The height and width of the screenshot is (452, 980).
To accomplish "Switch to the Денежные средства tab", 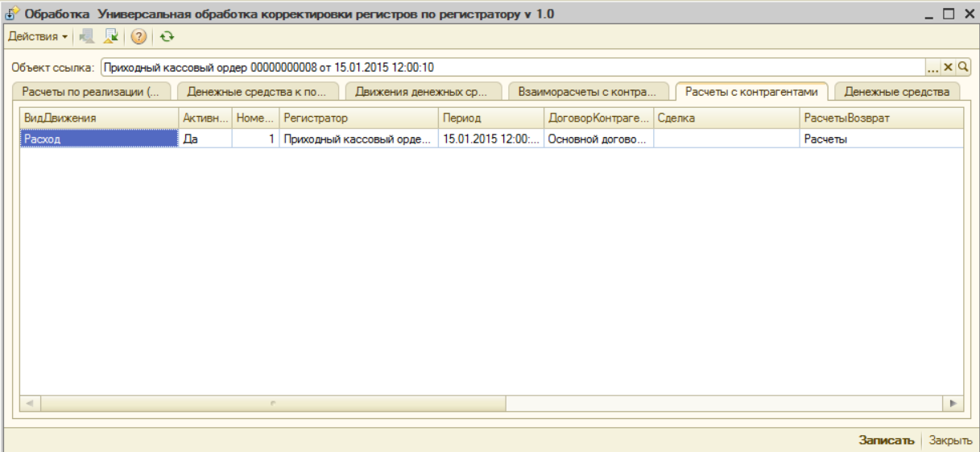I will tap(897, 91).
